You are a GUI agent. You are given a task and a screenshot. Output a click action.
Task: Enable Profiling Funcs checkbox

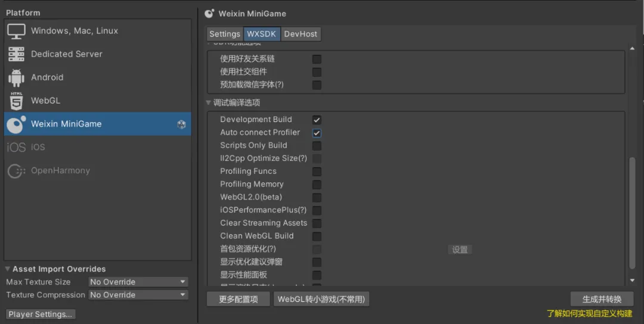317,172
